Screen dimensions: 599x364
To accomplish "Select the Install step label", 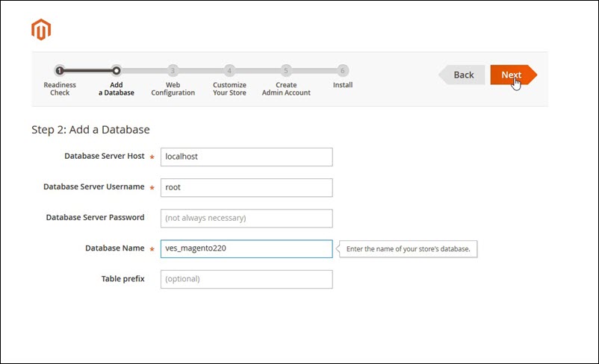I will 342,85.
